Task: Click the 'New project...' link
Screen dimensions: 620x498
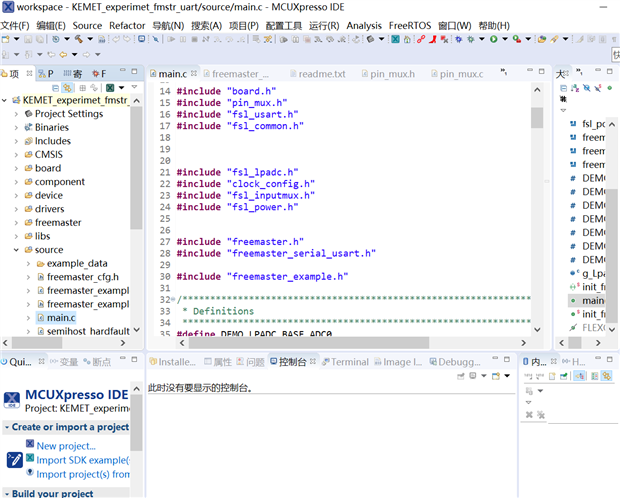Action: 66,446
